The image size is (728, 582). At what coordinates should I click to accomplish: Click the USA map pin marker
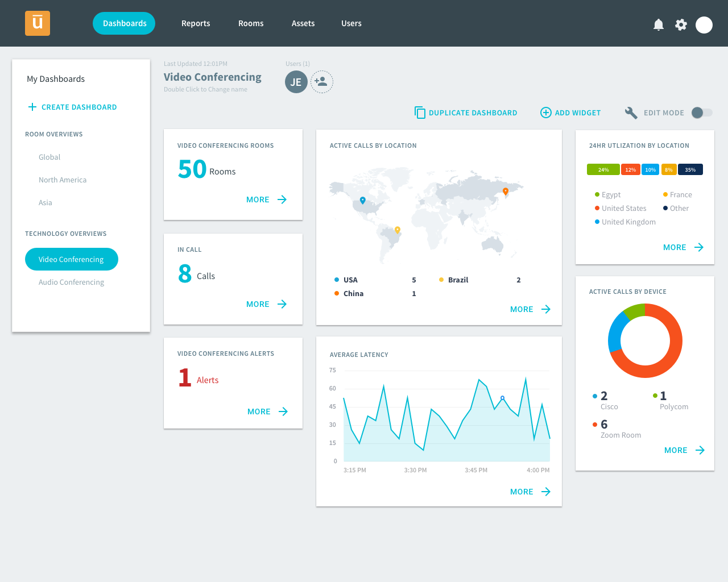click(x=363, y=200)
